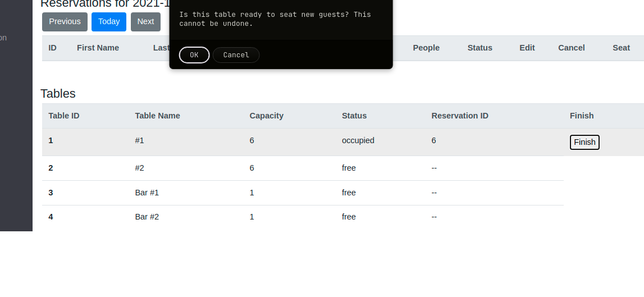Click table name cell 'Bar #1'
Screen dimensions: 644x297
coord(147,193)
